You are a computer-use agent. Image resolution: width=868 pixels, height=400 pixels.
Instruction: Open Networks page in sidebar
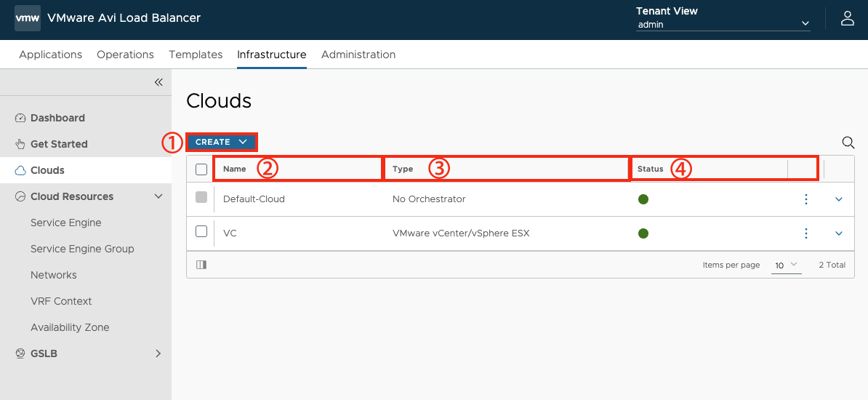click(54, 275)
